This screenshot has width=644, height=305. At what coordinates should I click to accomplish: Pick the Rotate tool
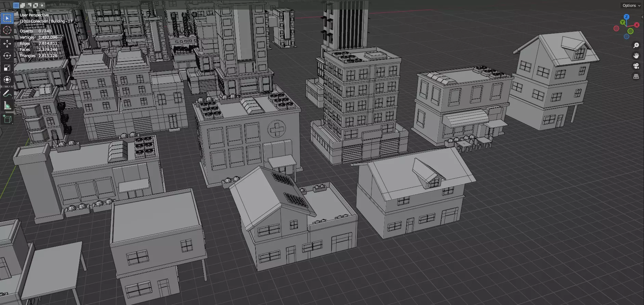pos(7,56)
